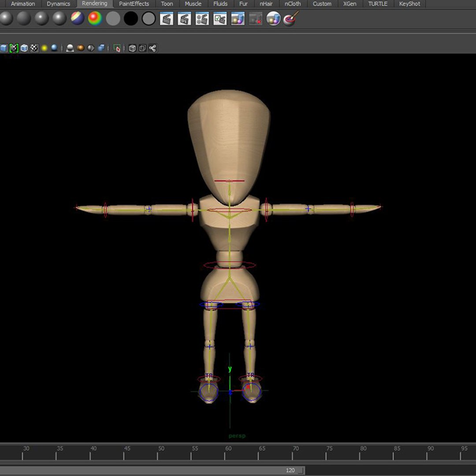Toggle X-ray cube icon in panel toolbar

[132, 48]
